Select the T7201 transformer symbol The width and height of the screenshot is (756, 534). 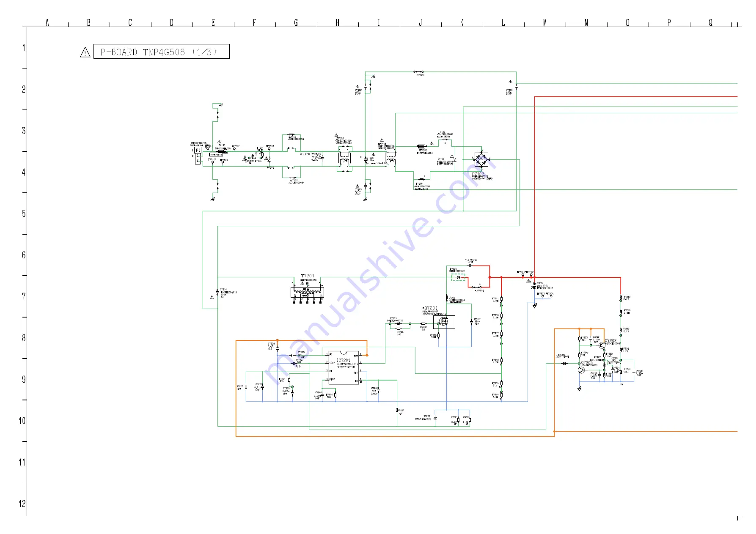click(x=307, y=293)
